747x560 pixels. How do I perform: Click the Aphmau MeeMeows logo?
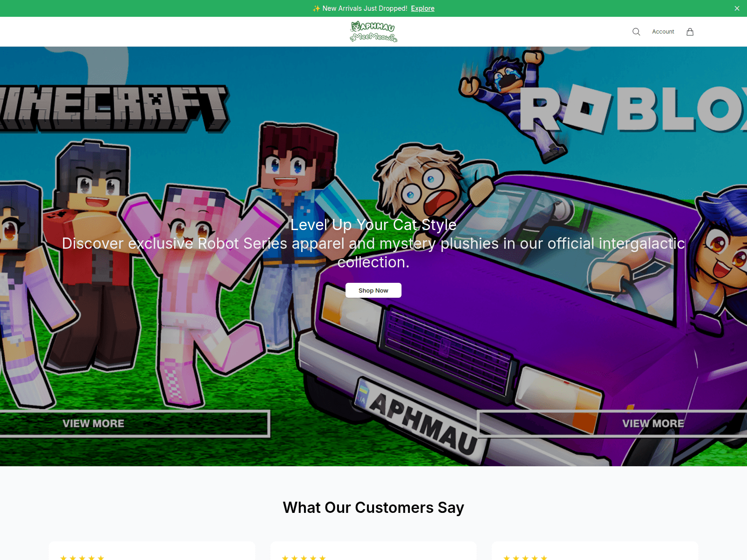373,32
